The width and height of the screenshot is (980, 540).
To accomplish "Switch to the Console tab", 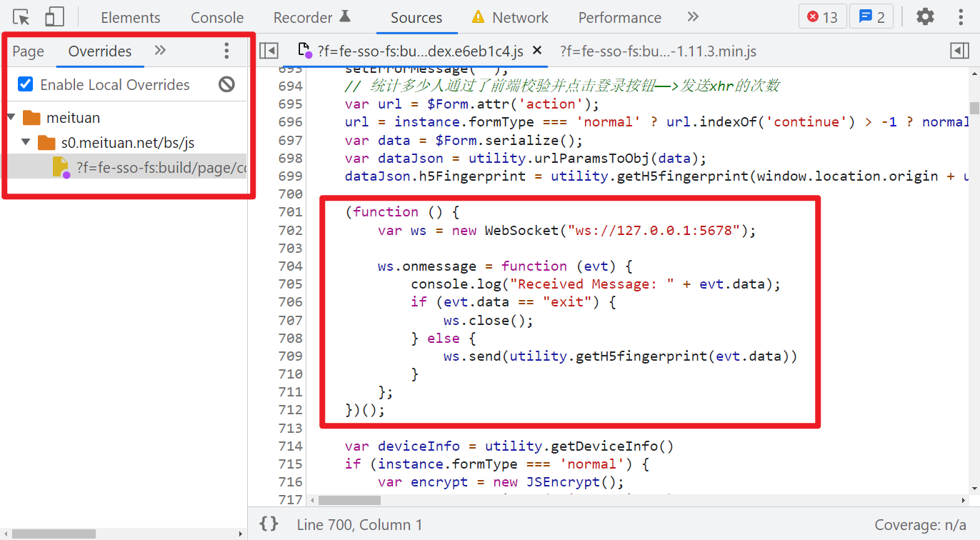I will (x=217, y=17).
